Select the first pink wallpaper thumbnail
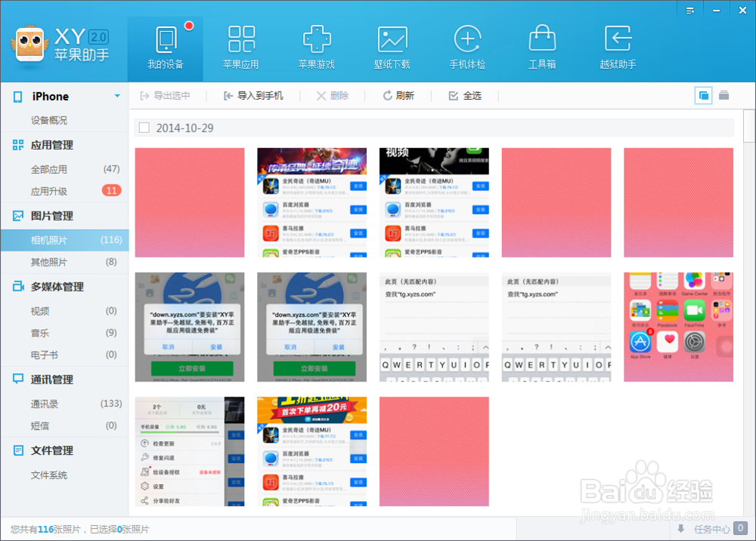756x541 pixels. pos(190,202)
